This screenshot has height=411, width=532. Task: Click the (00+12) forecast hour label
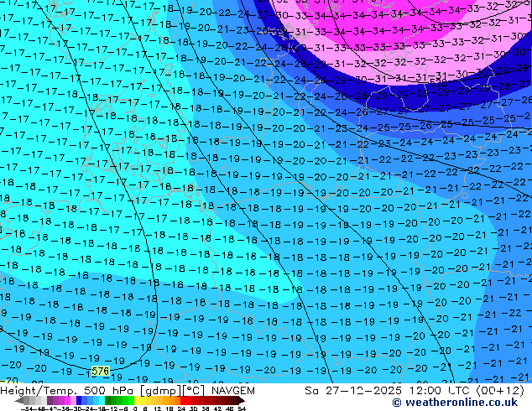point(502,390)
